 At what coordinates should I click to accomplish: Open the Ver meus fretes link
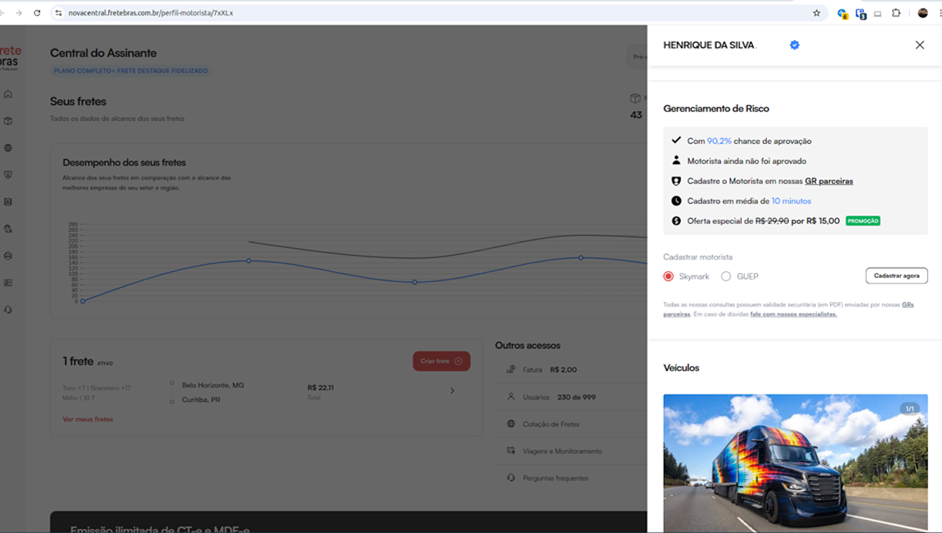[88, 419]
